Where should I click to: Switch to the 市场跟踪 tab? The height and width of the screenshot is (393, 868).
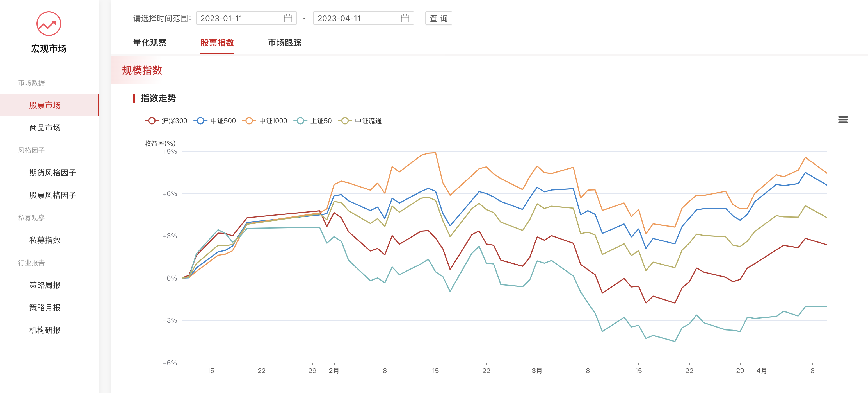pyautogui.click(x=285, y=43)
